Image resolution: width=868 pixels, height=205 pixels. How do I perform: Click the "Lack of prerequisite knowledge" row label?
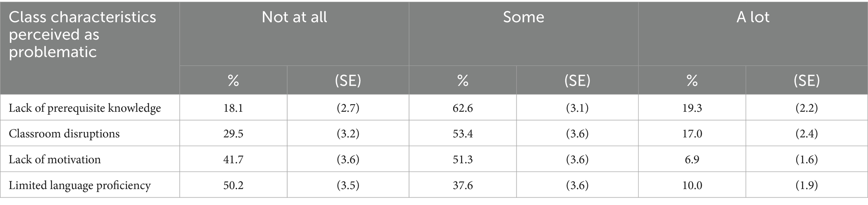85,108
